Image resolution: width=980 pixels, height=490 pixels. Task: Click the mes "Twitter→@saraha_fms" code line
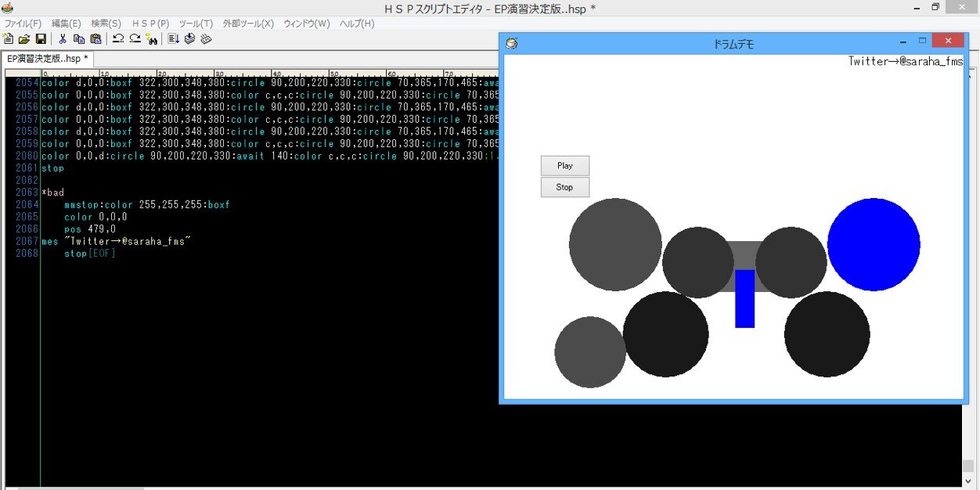tap(117, 242)
